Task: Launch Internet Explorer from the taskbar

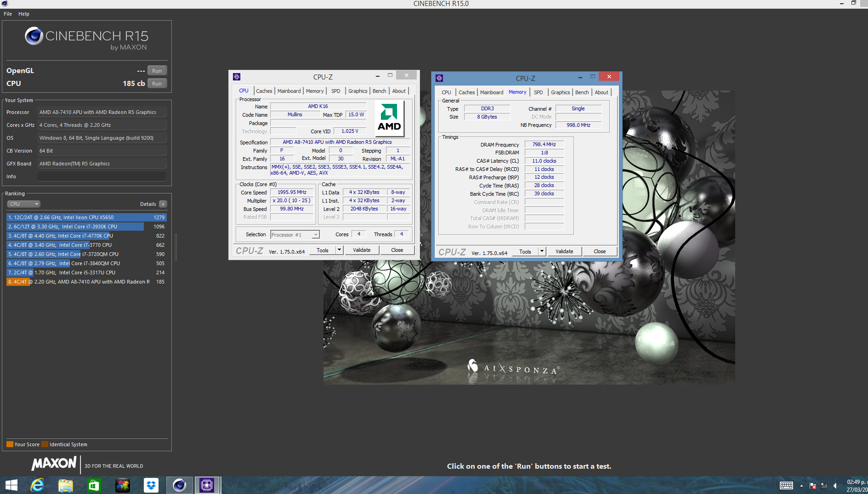Action: [x=37, y=485]
